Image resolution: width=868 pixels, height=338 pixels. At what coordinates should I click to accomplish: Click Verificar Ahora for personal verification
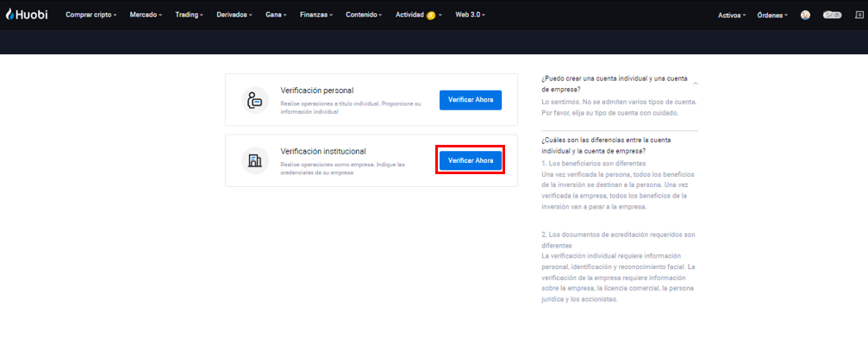[x=471, y=100]
